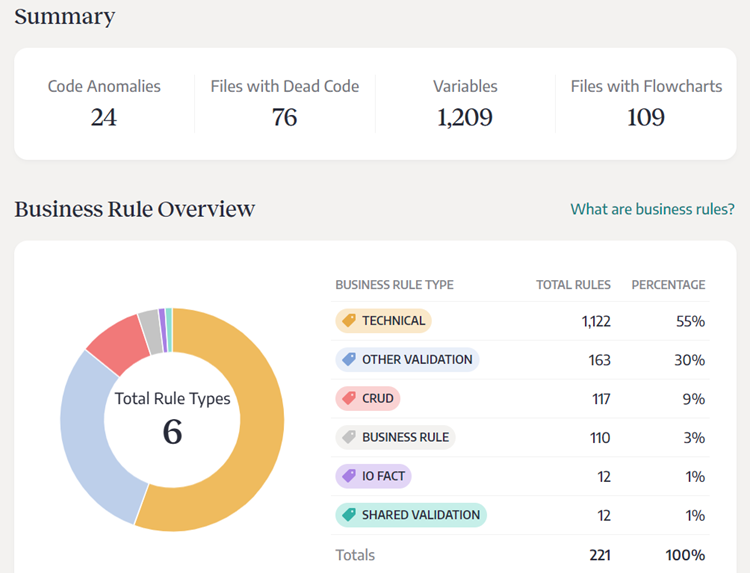Click the 100% totals value
Viewport: 750px width, 573px height.
(685, 555)
